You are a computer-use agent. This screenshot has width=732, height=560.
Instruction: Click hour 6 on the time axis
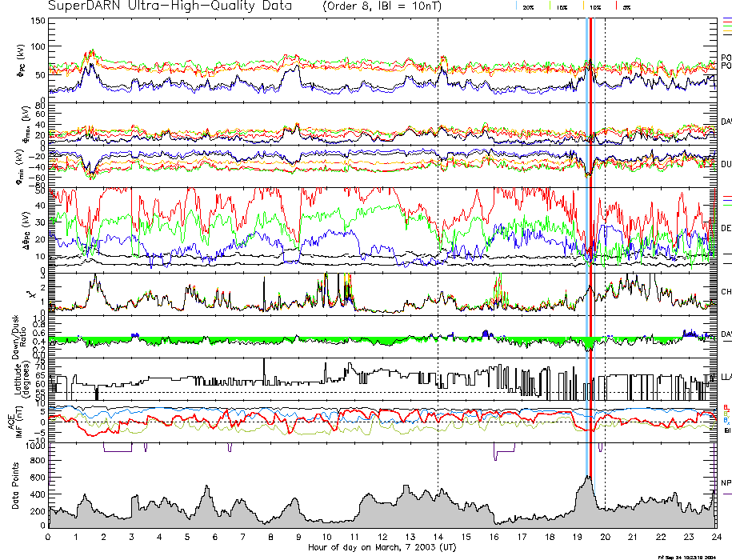pyautogui.click(x=215, y=537)
